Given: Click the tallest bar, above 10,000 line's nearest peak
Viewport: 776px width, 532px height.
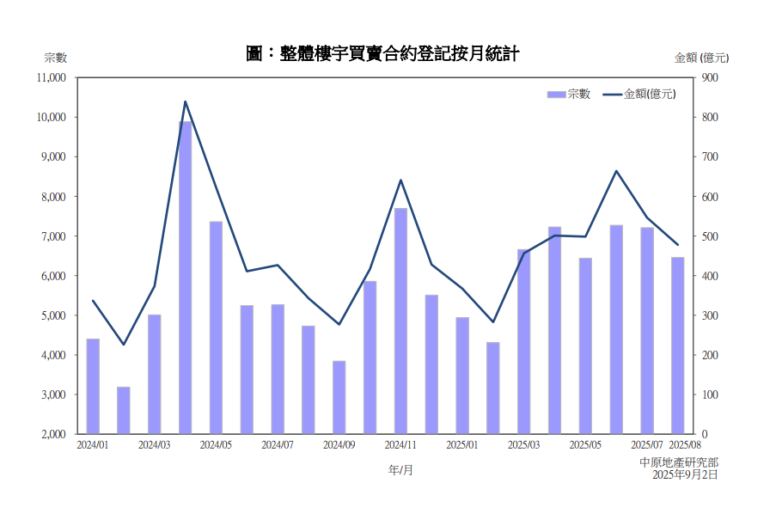Looking at the screenshot, I should pyautogui.click(x=185, y=277).
